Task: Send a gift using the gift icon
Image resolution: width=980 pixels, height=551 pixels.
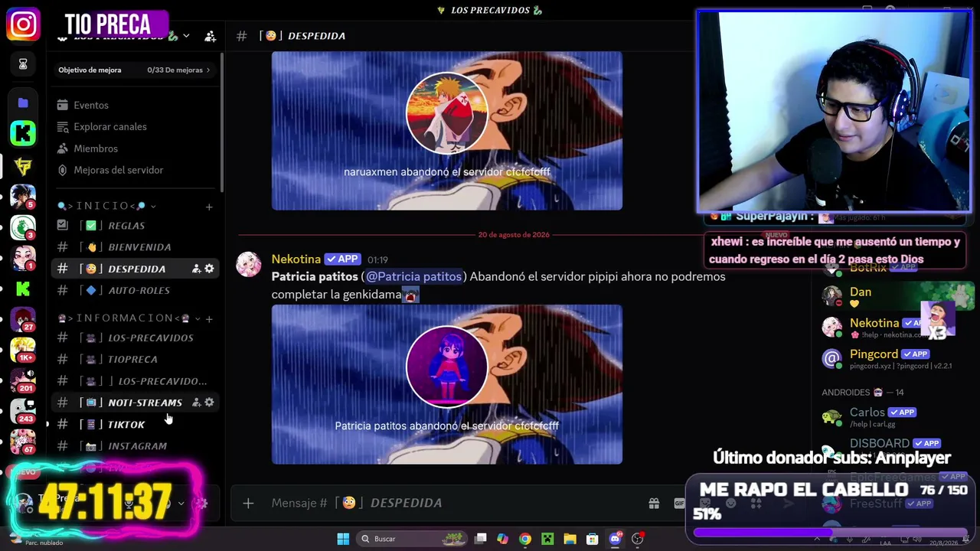Action: (654, 503)
